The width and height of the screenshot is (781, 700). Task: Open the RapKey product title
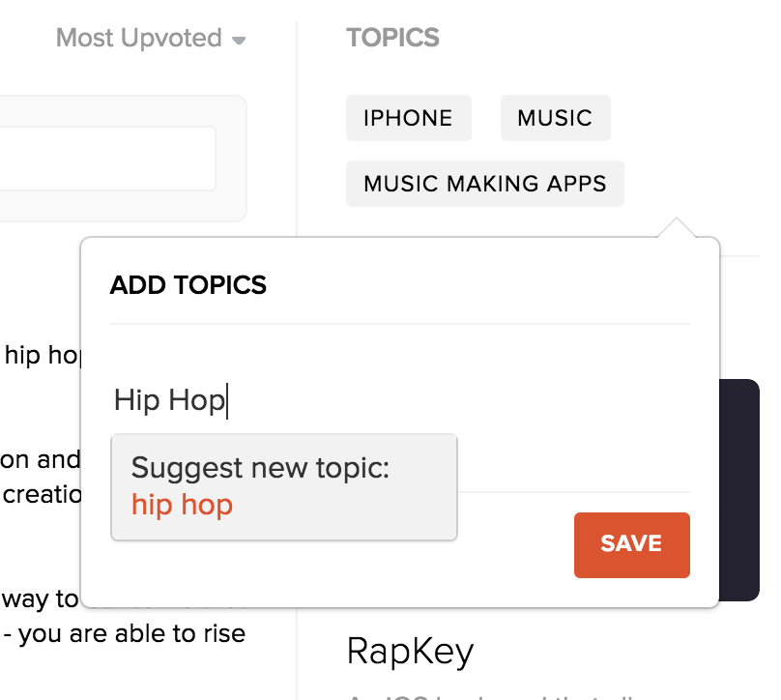[410, 652]
